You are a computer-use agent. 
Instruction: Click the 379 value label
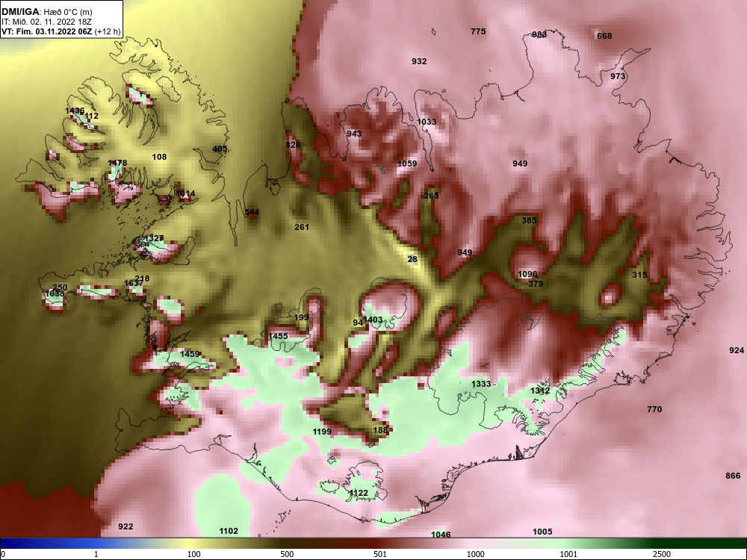pyautogui.click(x=536, y=284)
